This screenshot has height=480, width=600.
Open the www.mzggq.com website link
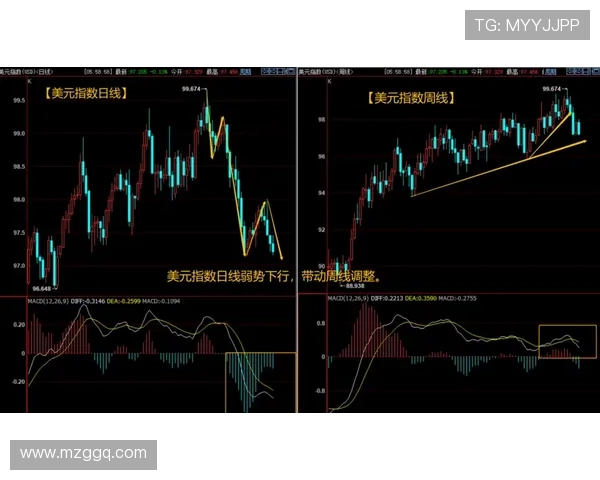83,454
